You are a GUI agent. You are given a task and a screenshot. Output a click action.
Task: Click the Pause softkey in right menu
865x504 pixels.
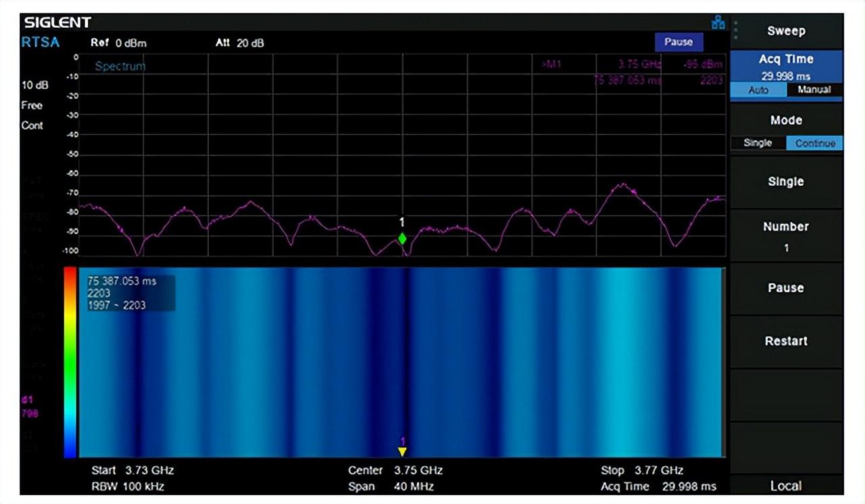(x=786, y=288)
